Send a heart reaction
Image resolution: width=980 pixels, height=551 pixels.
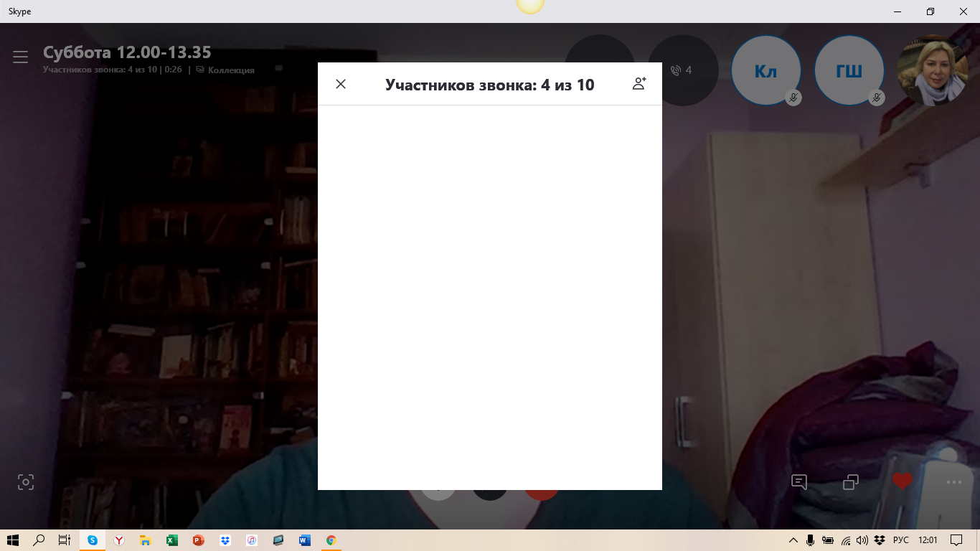903,481
